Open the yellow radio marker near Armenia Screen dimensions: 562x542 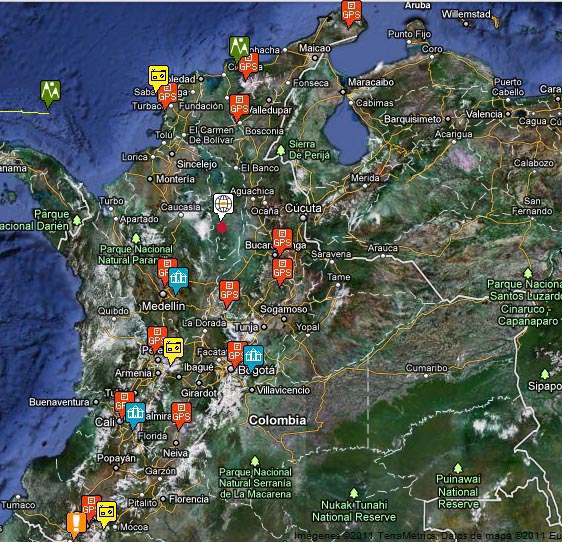point(173,351)
